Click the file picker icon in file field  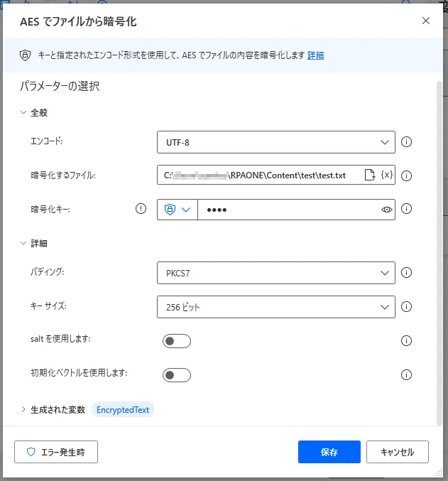point(369,175)
